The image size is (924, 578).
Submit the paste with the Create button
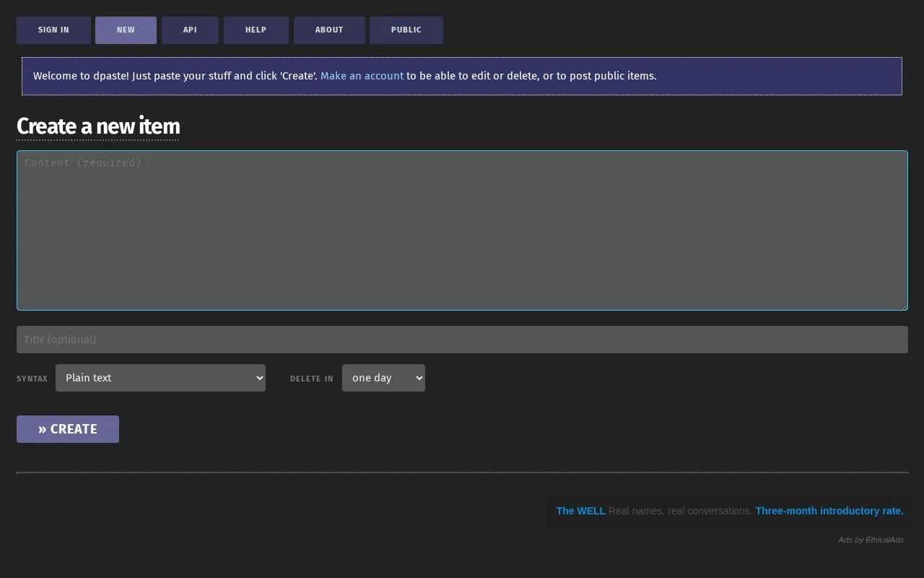point(68,429)
